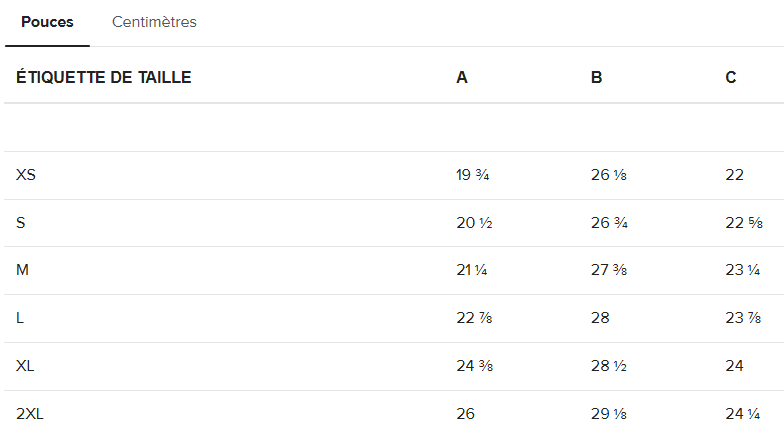Select the L size row label
This screenshot has width=784, height=433.
[x=20, y=318]
